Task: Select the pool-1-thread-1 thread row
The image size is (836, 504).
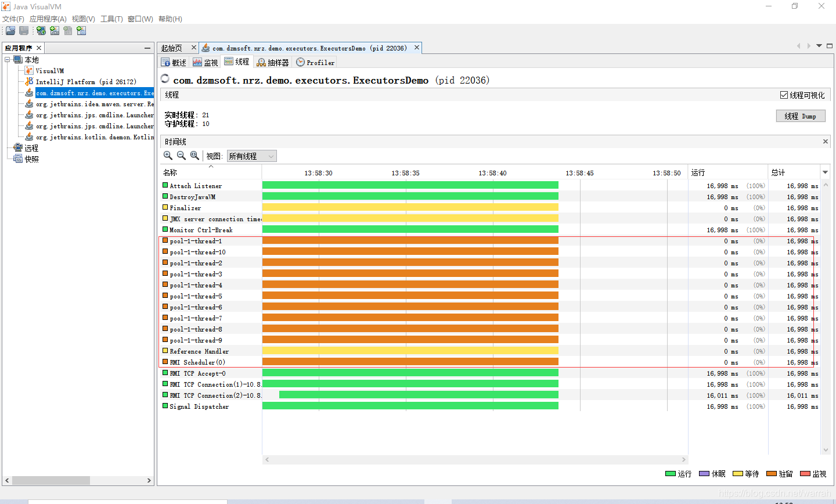Action: (x=490, y=241)
